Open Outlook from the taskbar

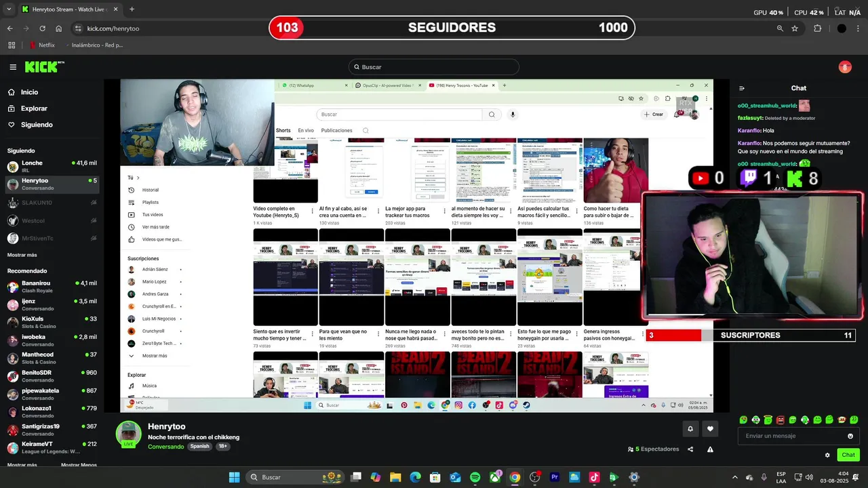(x=455, y=477)
